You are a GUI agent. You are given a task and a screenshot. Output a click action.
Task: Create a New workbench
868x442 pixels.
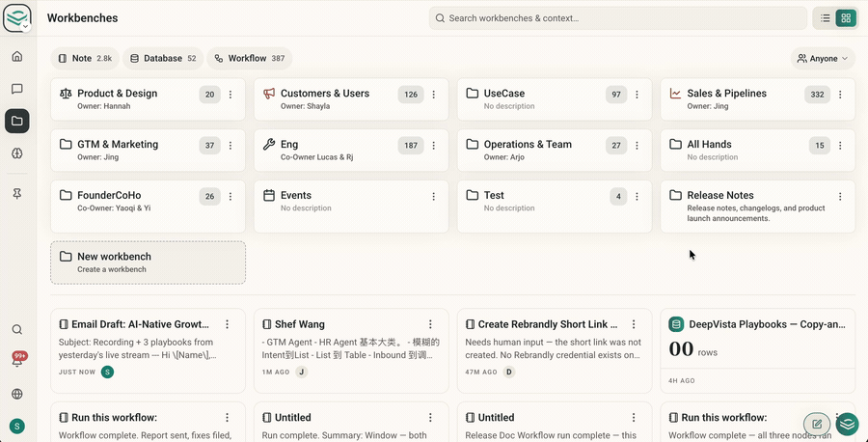[148, 262]
